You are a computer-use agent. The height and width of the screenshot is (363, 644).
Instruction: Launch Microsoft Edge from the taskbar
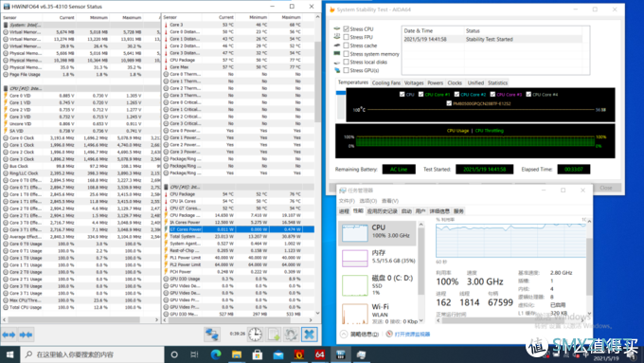(x=216, y=354)
